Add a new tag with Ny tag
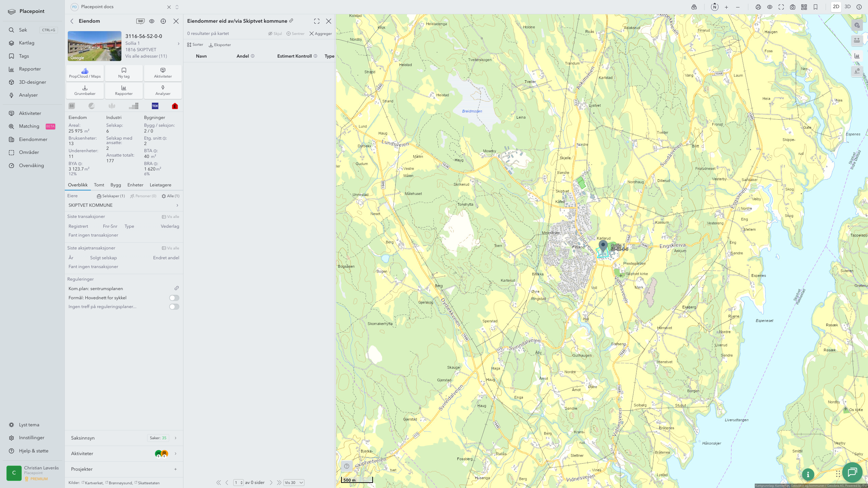Screen dimensions: 868x488 pos(124,73)
